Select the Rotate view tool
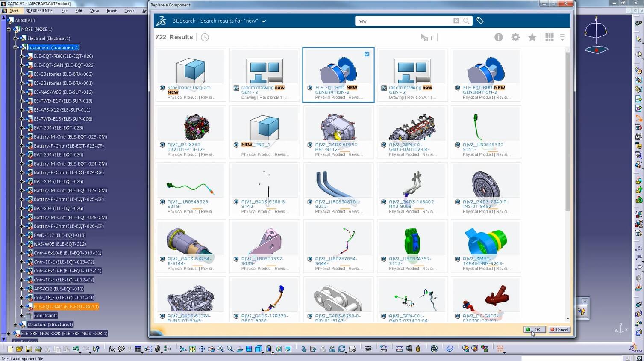This screenshot has height=361, width=644. pos(211,349)
